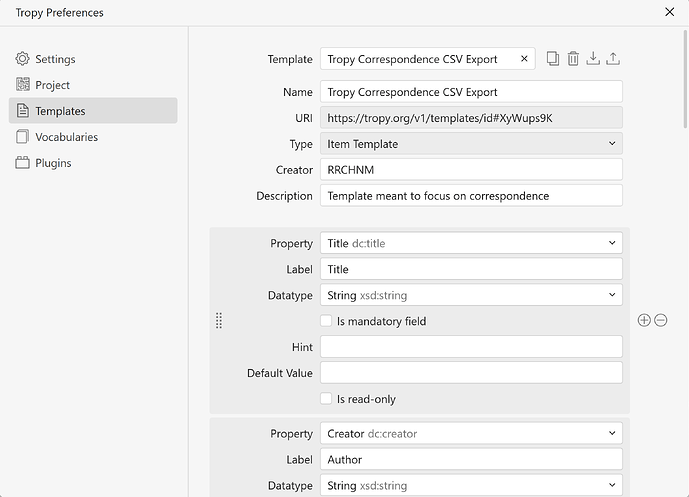This screenshot has height=497, width=689.
Task: Click the Project sidebar icon
Action: (x=22, y=84)
